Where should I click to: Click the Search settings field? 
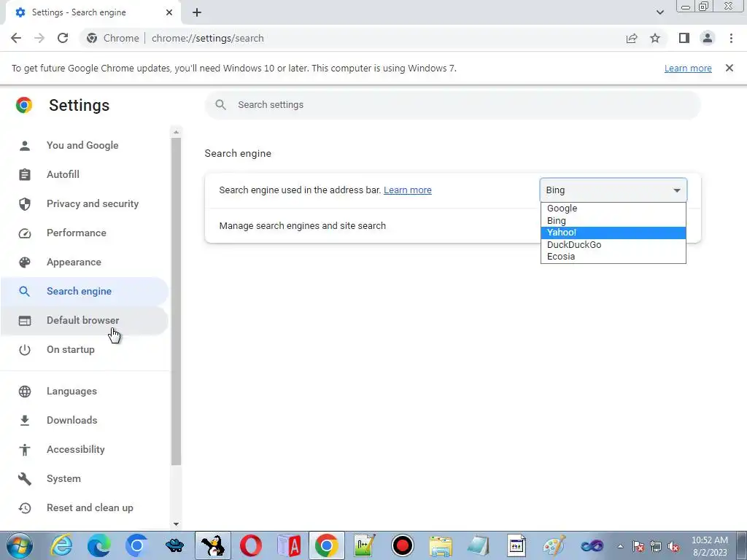click(452, 105)
